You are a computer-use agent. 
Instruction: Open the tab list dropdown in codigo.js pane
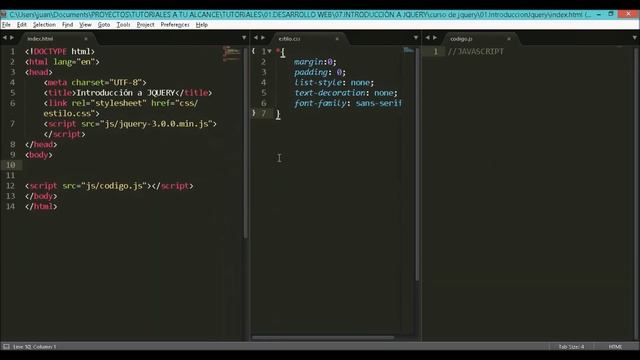pos(635,38)
